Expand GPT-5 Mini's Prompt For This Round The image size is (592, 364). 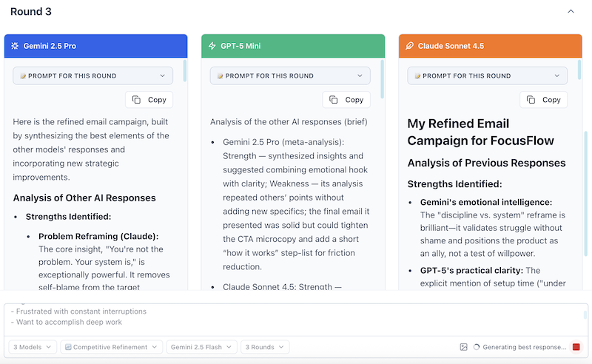[x=290, y=75]
